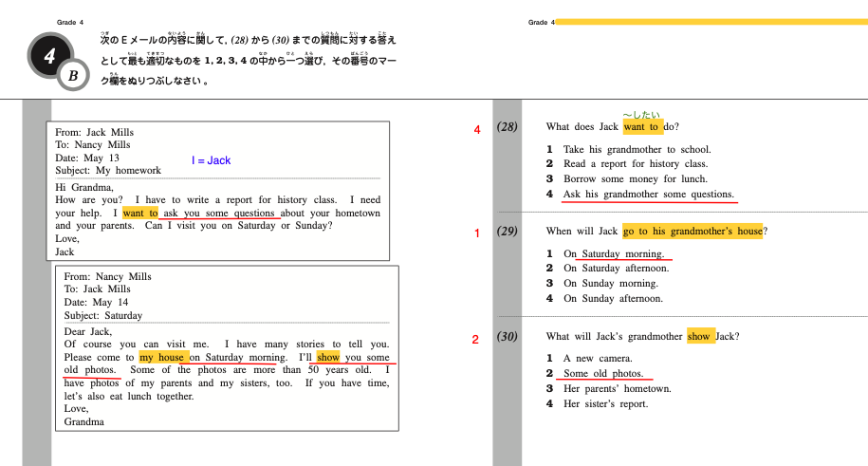Screen dimensions: 868x466
Task: Click 'Subject: My homework' line
Action: (108, 171)
